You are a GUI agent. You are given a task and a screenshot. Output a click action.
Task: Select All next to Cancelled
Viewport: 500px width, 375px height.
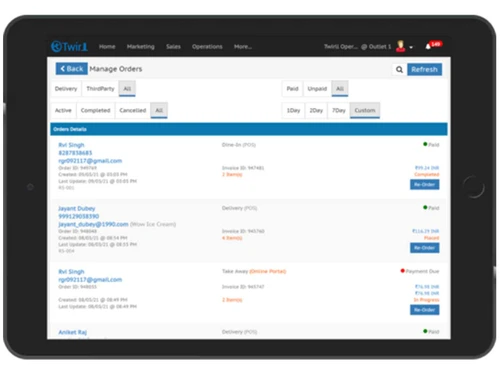(x=159, y=110)
